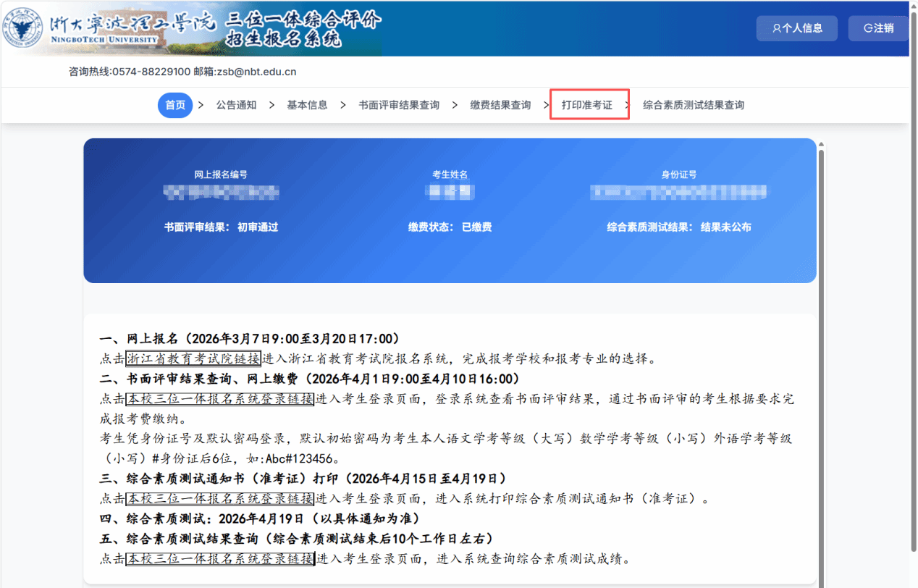This screenshot has width=918, height=588.
Task: Open the login link under 书面评审结果查询、网上缴费
Action: (220, 399)
